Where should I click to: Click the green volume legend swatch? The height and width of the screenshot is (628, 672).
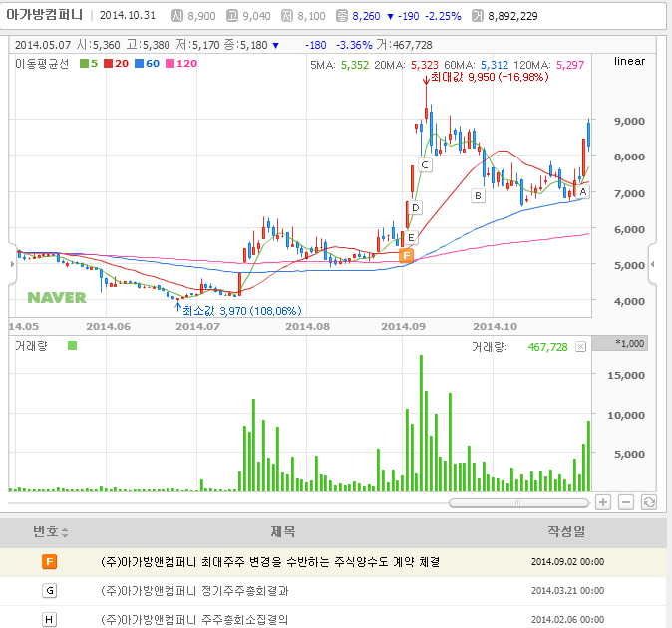(x=72, y=345)
